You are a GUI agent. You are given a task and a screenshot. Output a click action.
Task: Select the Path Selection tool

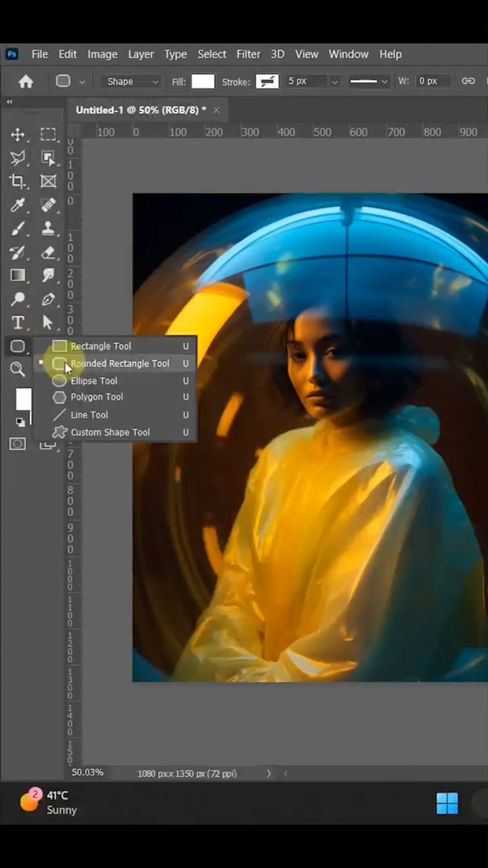[48, 323]
